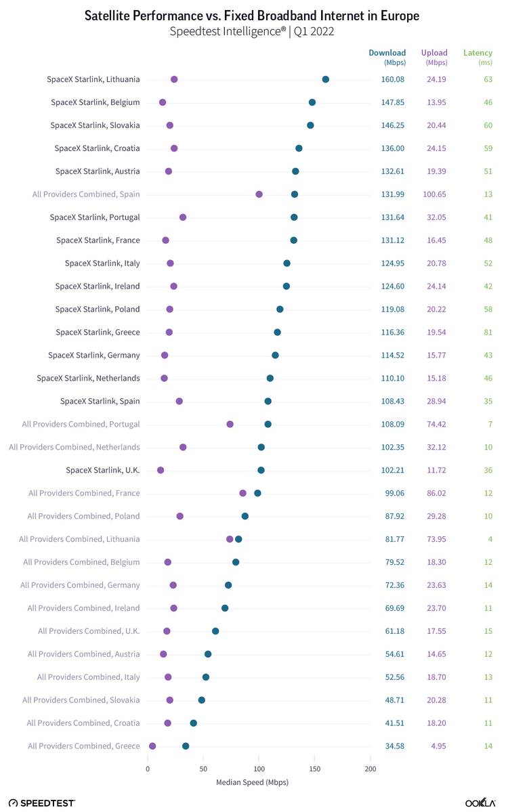
Task: Click Greece All Providers download dot
Action: tap(186, 746)
